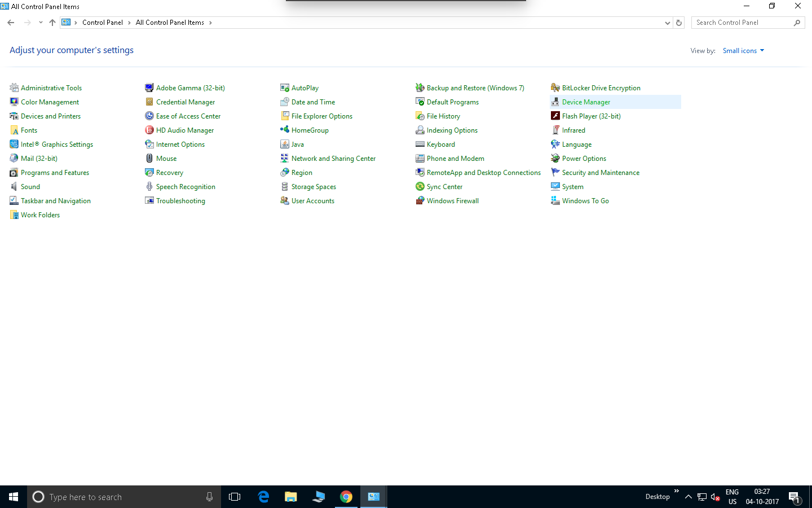Launch Microsoft Edge from taskbar

click(263, 497)
